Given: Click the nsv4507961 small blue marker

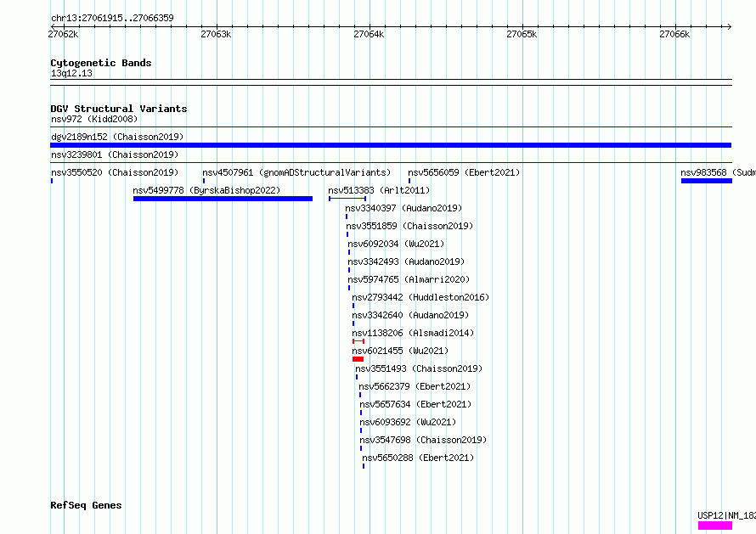Looking at the screenshot, I should (x=204, y=181).
